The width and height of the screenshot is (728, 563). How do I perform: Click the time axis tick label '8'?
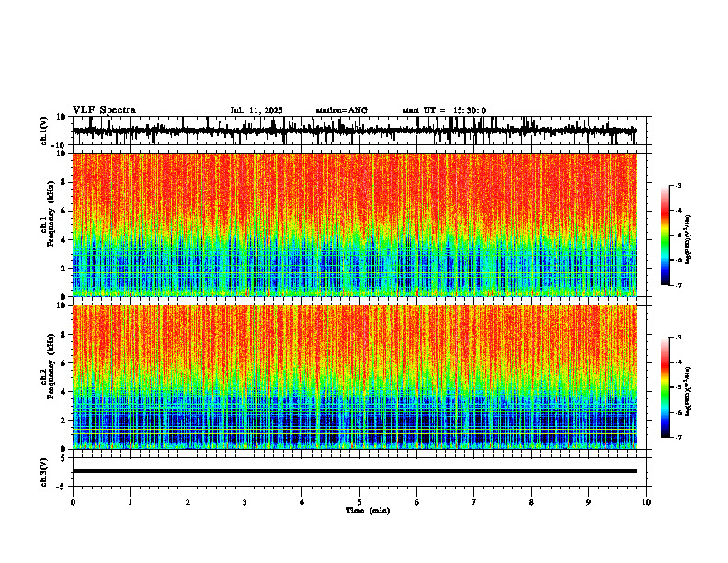531,502
